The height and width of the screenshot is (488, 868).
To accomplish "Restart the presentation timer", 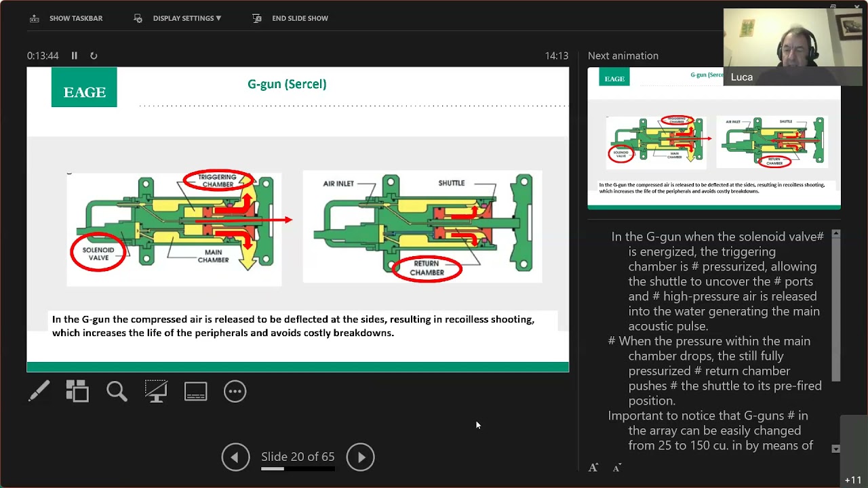I will 94,56.
